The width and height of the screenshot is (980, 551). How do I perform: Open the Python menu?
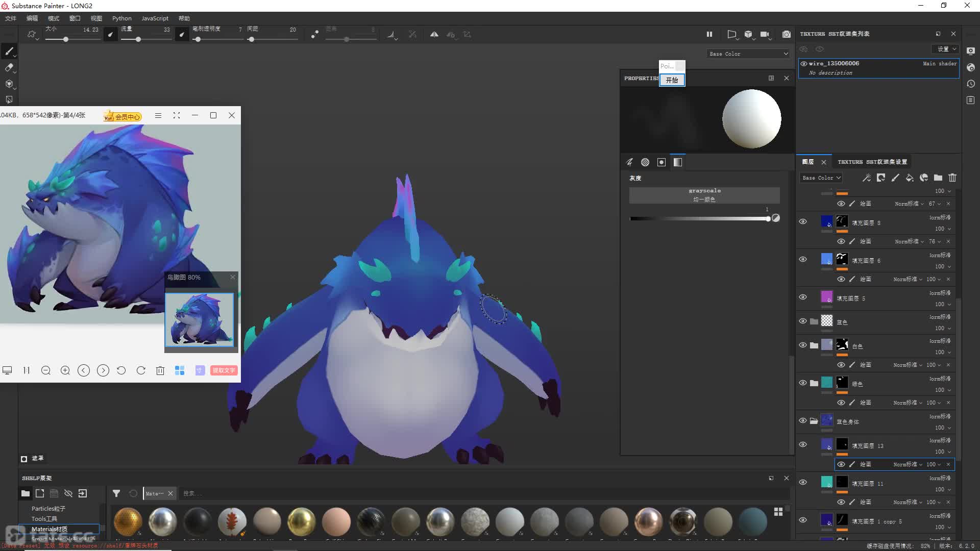[121, 18]
